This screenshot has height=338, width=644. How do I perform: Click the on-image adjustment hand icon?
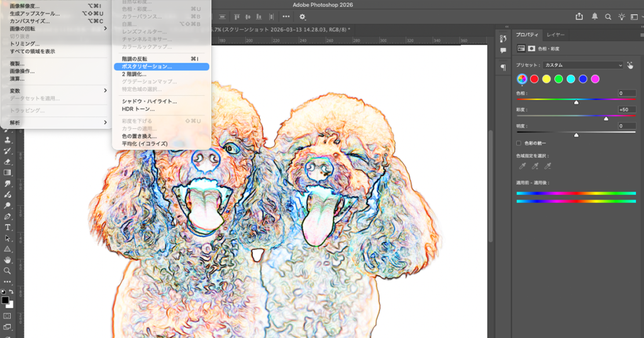coord(630,65)
